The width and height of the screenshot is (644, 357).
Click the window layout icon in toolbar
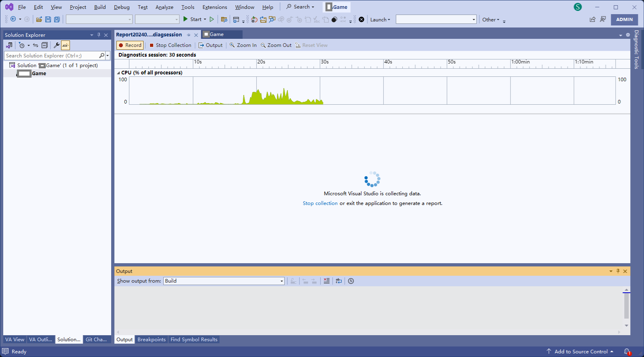(236, 19)
